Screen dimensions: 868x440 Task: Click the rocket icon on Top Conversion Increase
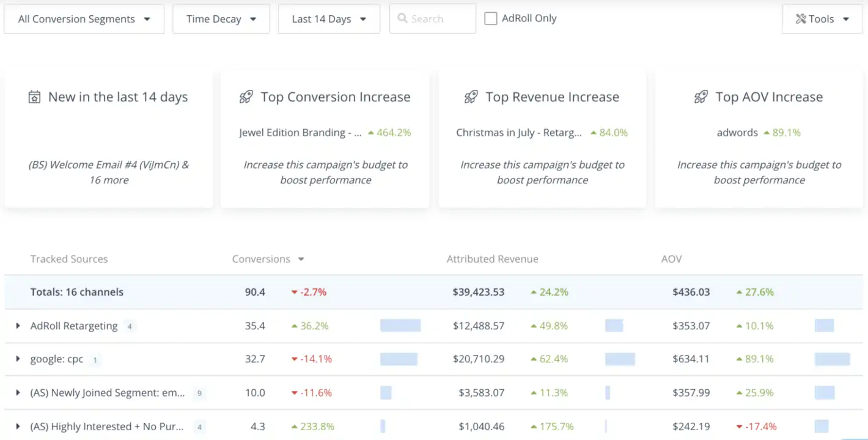pyautogui.click(x=246, y=96)
